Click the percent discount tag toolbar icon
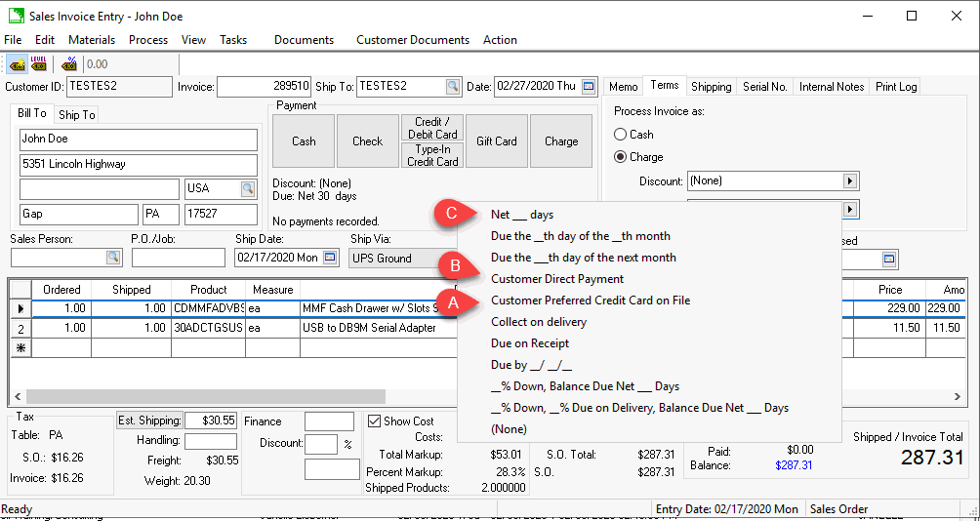 point(69,64)
